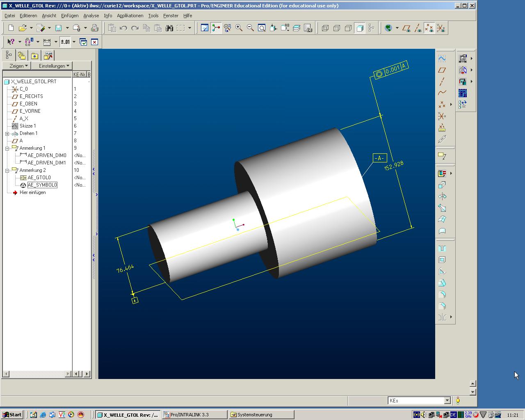Open the Applikationen menu

(x=130, y=16)
